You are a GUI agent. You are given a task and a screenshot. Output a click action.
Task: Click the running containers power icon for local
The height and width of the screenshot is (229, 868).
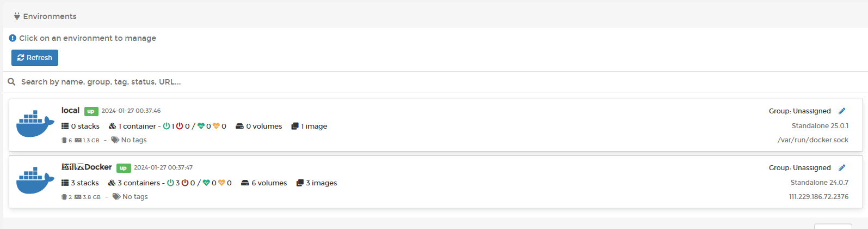pyautogui.click(x=167, y=126)
